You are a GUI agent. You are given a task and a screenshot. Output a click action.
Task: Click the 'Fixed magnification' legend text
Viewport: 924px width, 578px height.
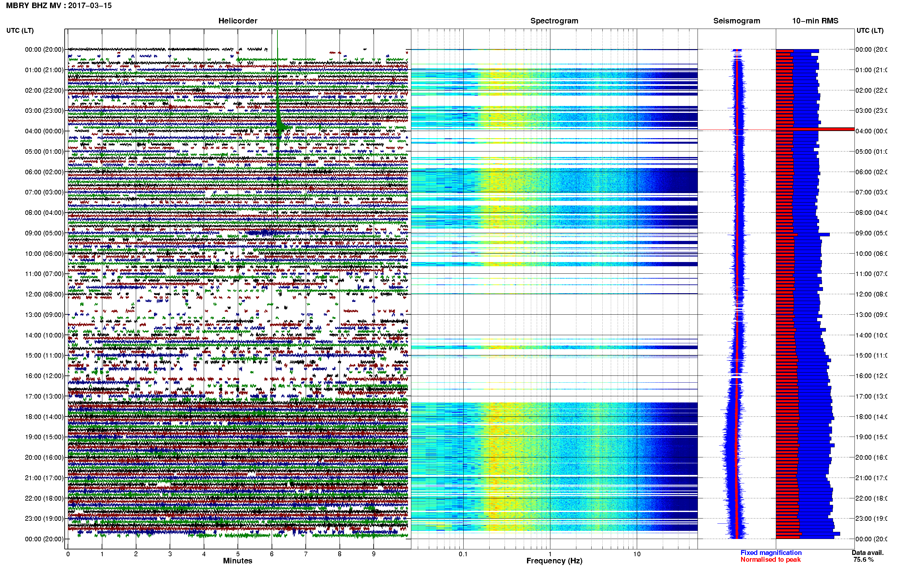pos(771,553)
